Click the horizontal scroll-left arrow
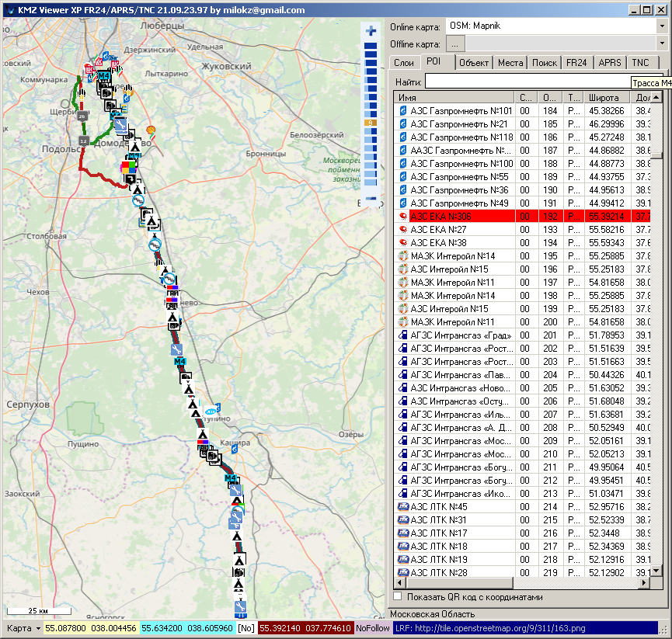 (400, 582)
